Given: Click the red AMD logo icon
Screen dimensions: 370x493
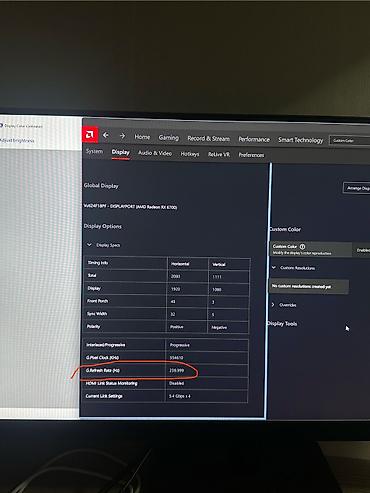Looking at the screenshot, I should point(90,135).
